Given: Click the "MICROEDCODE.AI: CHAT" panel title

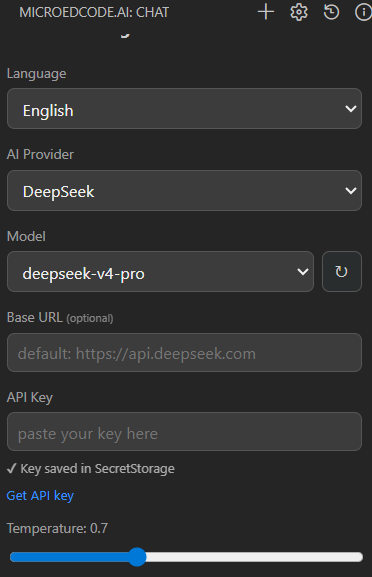Looking at the screenshot, I should (94, 13).
